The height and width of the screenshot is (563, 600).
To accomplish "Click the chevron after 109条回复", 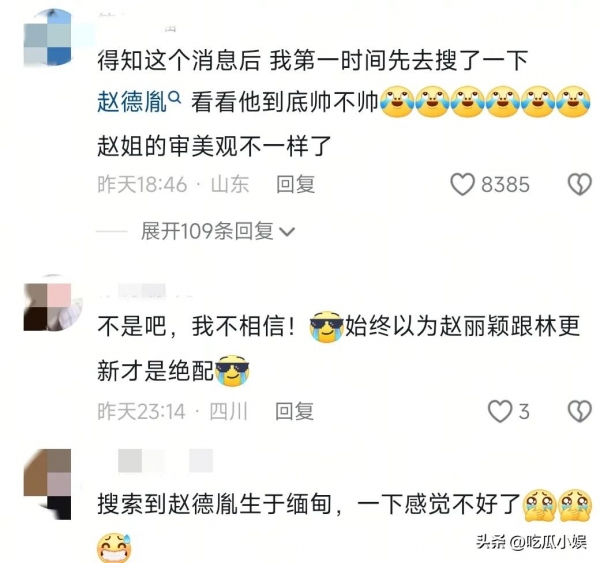I will 287,232.
